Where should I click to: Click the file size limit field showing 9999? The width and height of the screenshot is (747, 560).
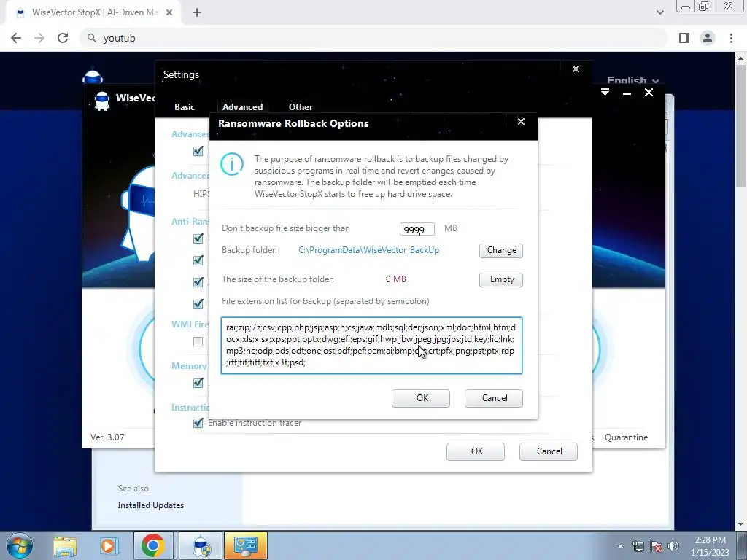pyautogui.click(x=417, y=229)
